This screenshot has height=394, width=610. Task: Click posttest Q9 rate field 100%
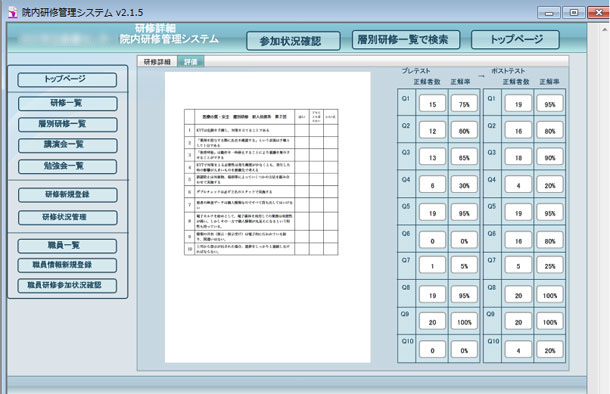[x=550, y=322]
